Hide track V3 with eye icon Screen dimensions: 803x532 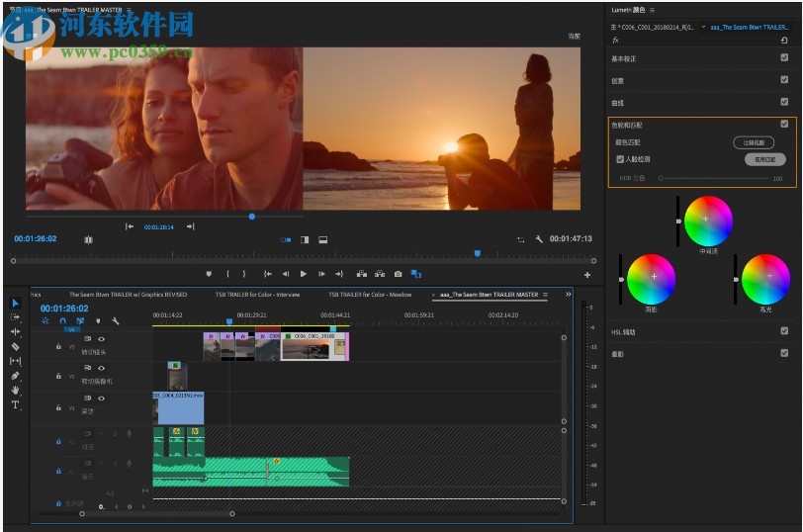(x=102, y=339)
